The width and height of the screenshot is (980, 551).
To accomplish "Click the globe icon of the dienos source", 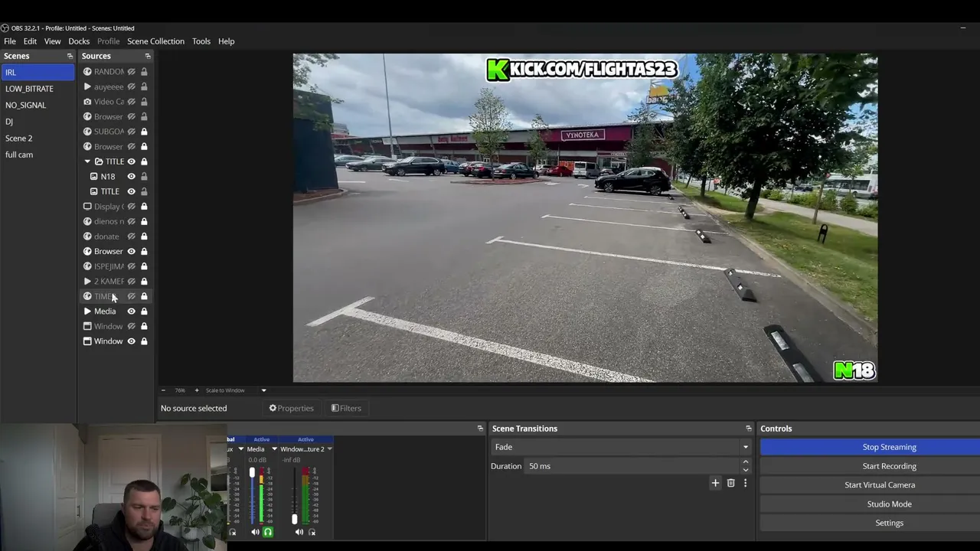I will [x=87, y=221].
